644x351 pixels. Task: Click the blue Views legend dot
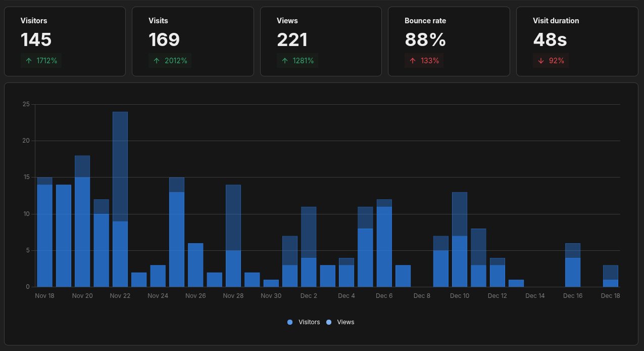[x=330, y=322]
